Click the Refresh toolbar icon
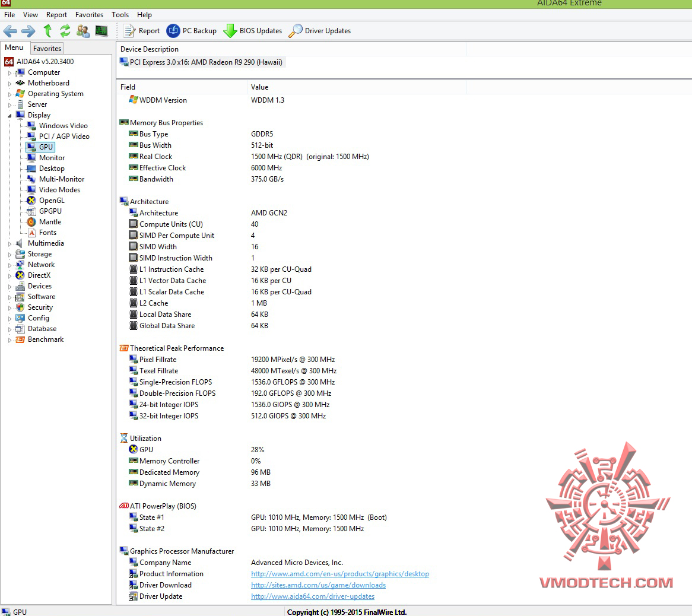Viewport: 692px width, 616px height. 65,31
